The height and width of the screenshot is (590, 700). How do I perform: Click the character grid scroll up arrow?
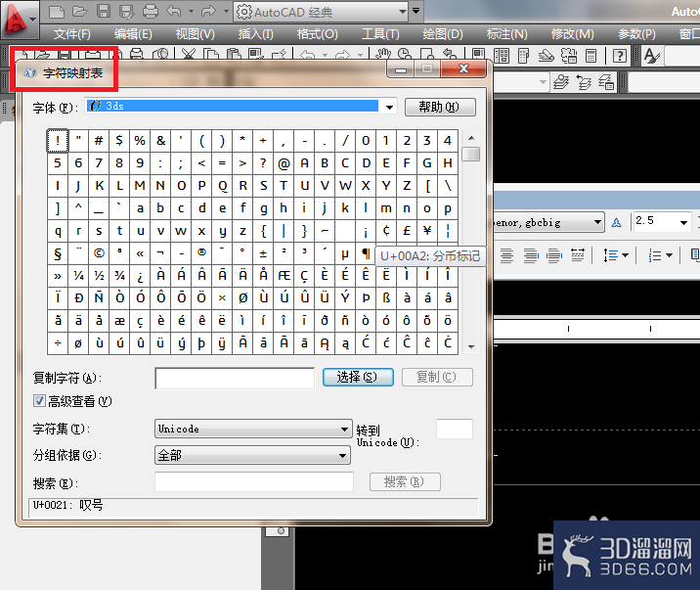(471, 138)
